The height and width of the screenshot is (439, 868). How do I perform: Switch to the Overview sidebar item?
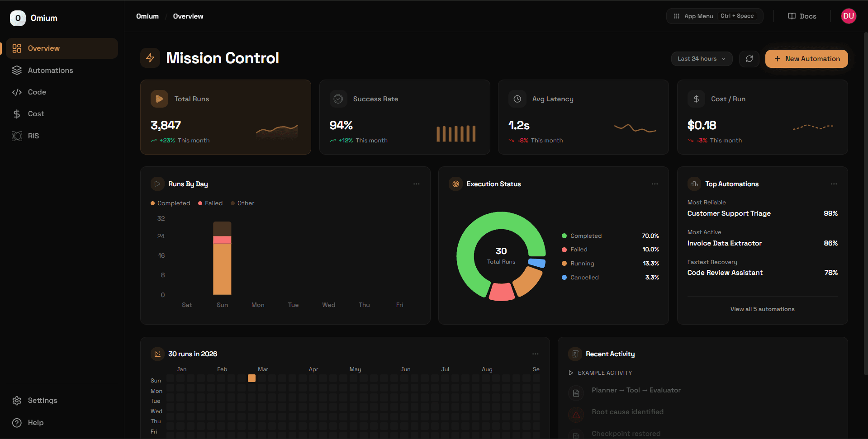[43, 48]
